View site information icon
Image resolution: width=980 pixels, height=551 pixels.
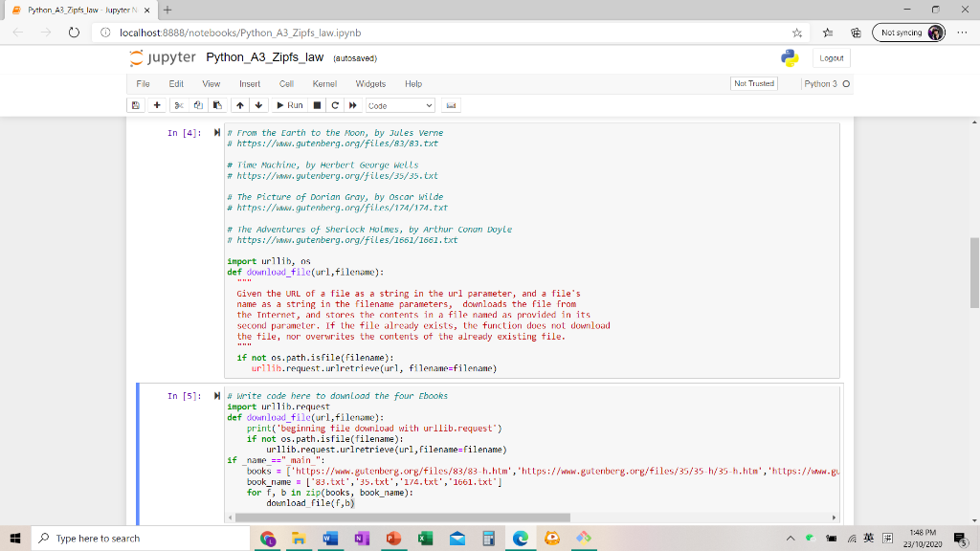(105, 33)
